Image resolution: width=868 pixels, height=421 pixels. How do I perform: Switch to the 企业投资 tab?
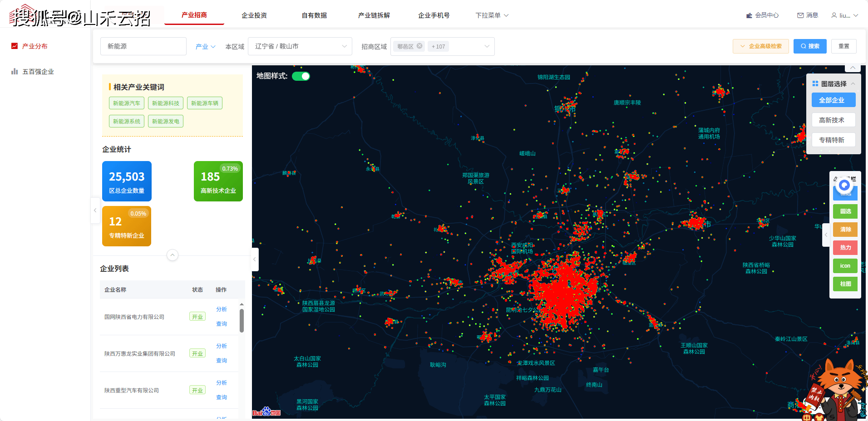point(254,15)
